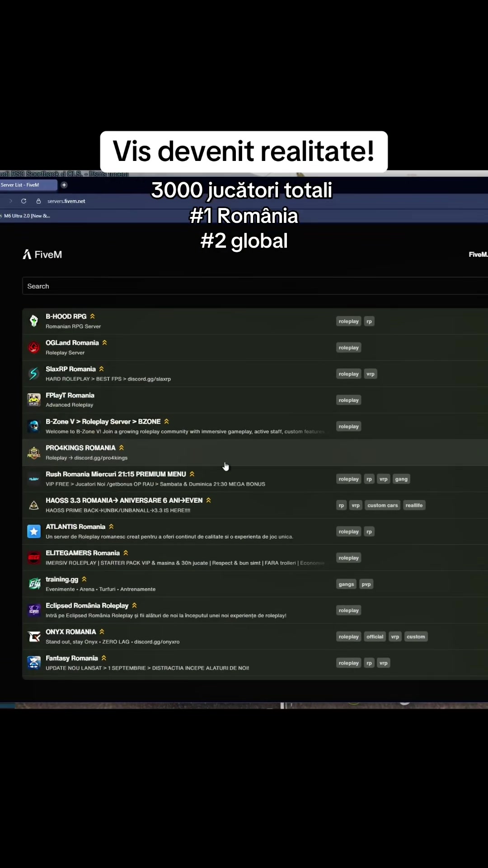This screenshot has height=868, width=488.
Task: Click the B-Zone V server logo
Action: (34, 426)
